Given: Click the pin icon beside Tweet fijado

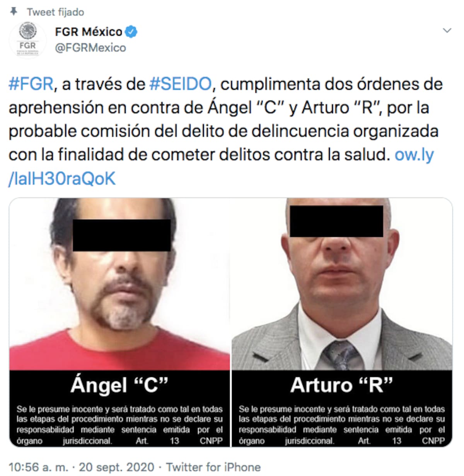Looking at the screenshot, I should point(14,12).
